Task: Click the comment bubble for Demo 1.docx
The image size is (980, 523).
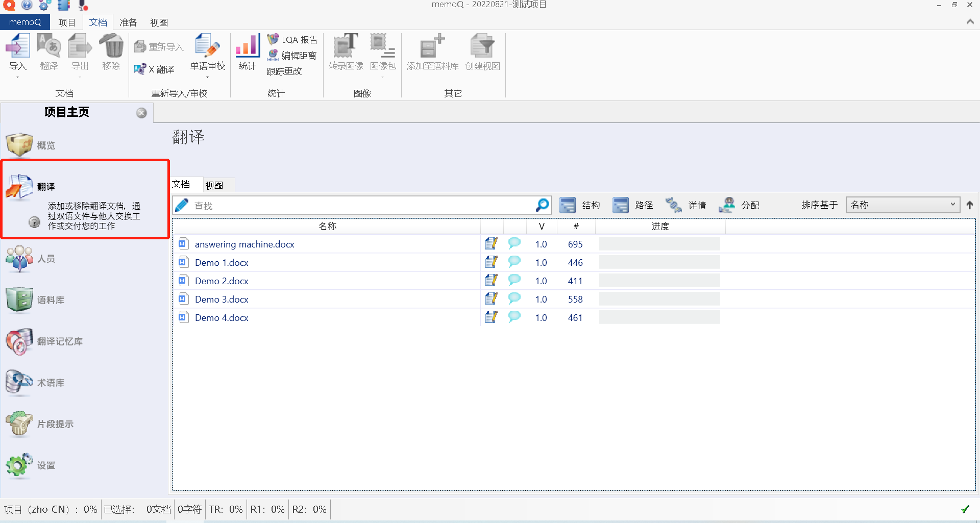Action: (x=514, y=261)
